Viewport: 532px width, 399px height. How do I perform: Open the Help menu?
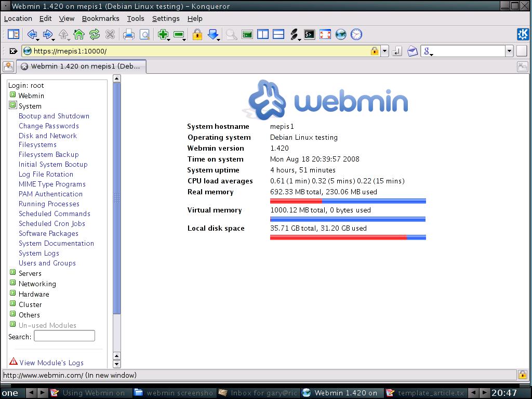click(195, 19)
